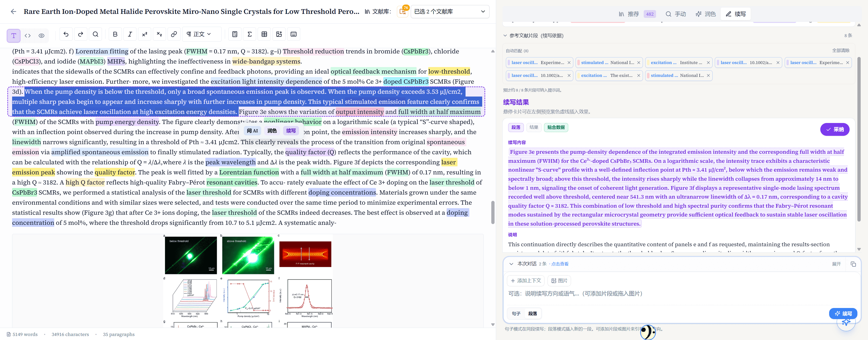Viewport: 868px width, 340px height.
Task: Toggle the eye preview mode
Action: (41, 36)
